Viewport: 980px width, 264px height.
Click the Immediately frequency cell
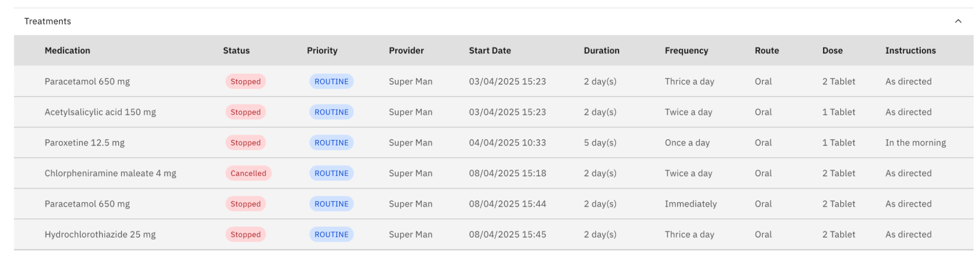[x=690, y=204]
